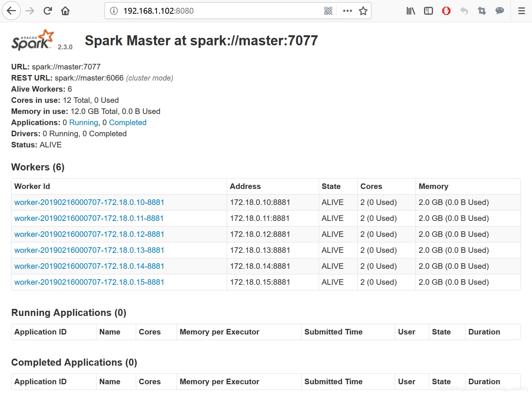Open worker 172.18.0.10-8881 link
Viewport: 532px width, 395px height.
coord(89,202)
